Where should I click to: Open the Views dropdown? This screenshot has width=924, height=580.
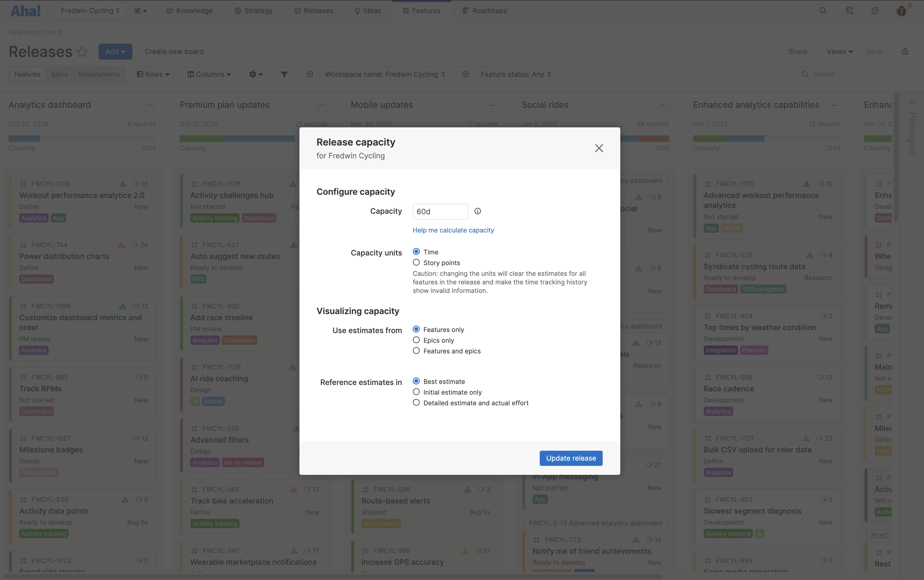(x=840, y=51)
